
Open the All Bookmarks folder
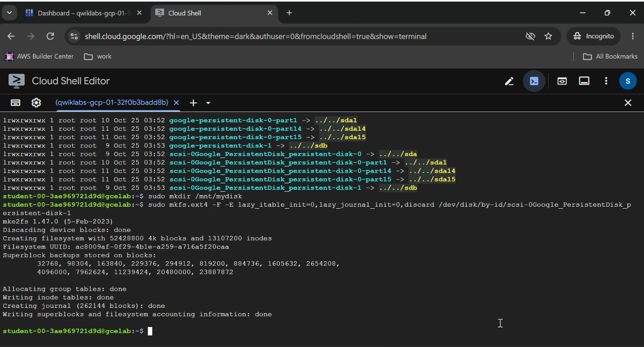[610, 56]
